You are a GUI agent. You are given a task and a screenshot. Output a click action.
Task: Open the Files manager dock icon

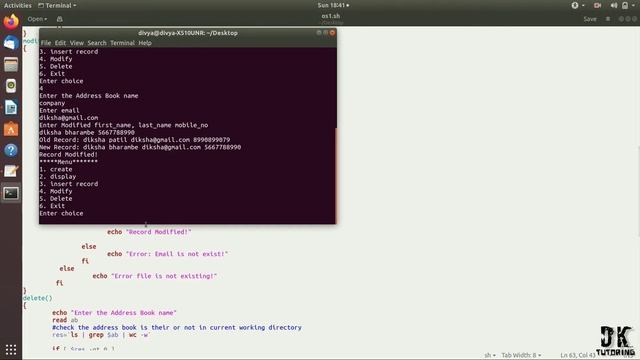click(x=11, y=64)
